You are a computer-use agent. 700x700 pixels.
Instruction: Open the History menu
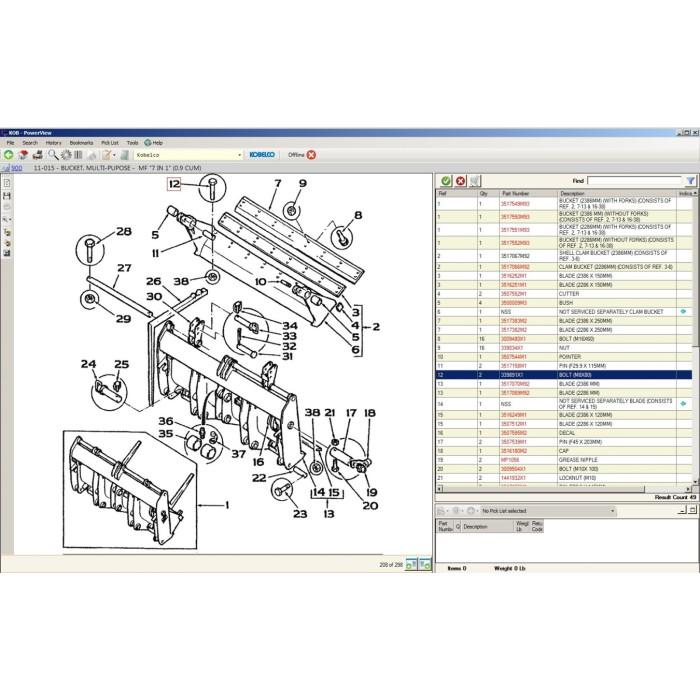tap(54, 143)
